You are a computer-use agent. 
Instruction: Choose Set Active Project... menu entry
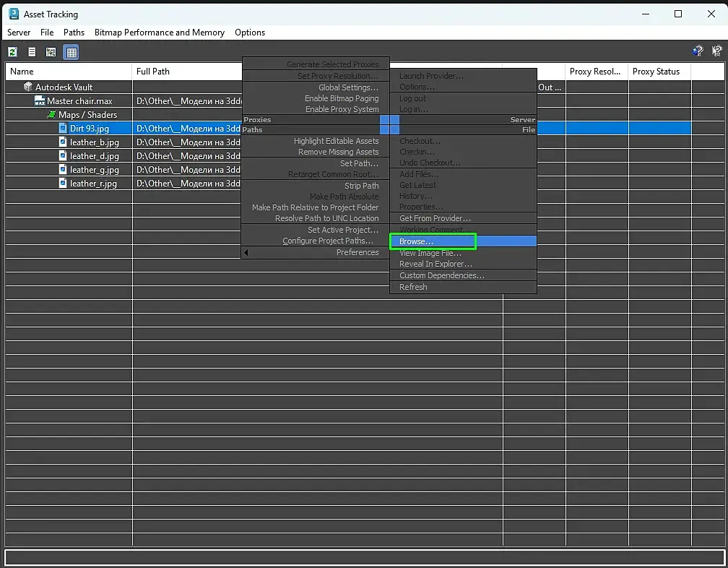point(315,230)
